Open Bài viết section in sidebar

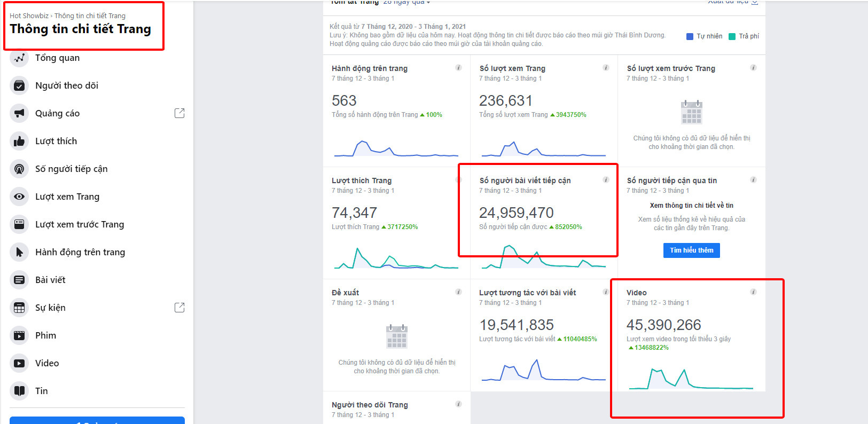pyautogui.click(x=50, y=280)
